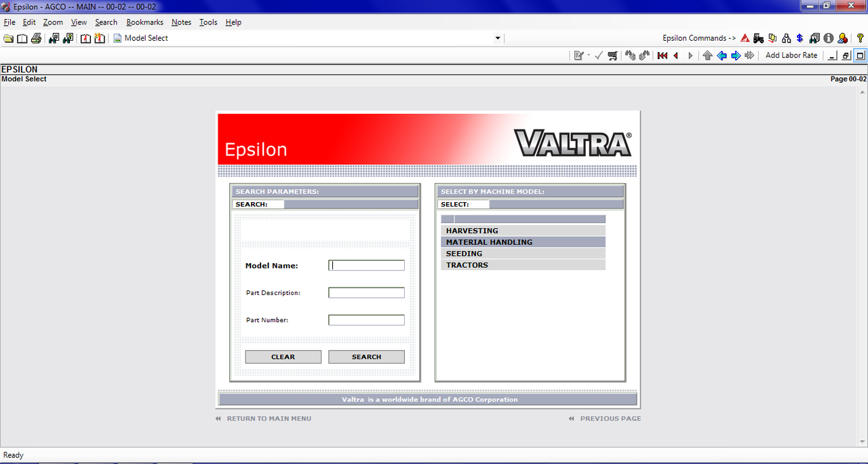Image resolution: width=868 pixels, height=464 pixels.
Task: Select SEEDING machine category
Action: 523,254
